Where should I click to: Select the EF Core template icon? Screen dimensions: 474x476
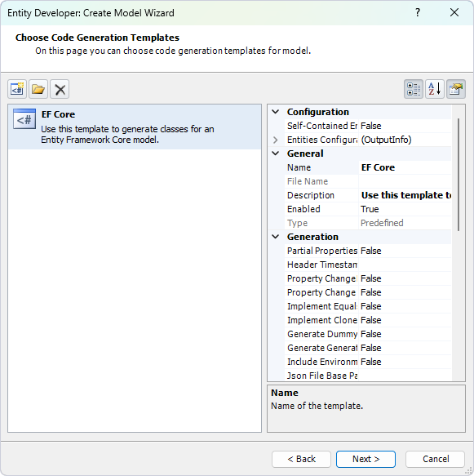pyautogui.click(x=24, y=119)
